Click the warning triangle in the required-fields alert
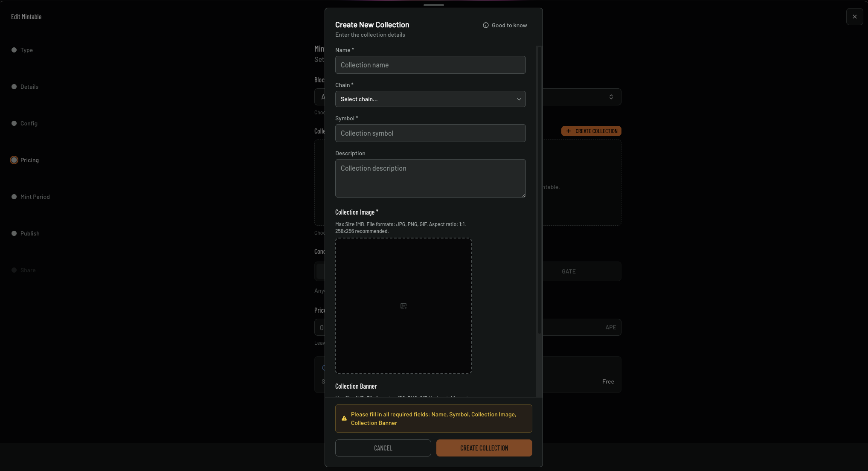Image resolution: width=868 pixels, height=471 pixels. point(344,419)
